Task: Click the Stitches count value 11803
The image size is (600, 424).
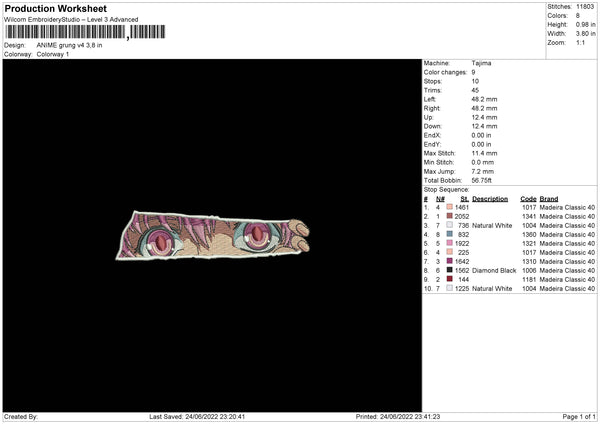Action: click(585, 7)
